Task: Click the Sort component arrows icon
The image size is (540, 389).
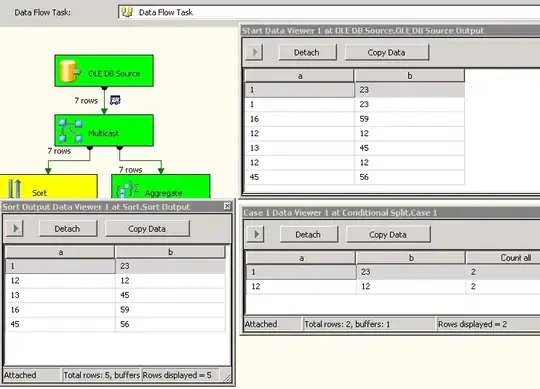Action: point(14,188)
